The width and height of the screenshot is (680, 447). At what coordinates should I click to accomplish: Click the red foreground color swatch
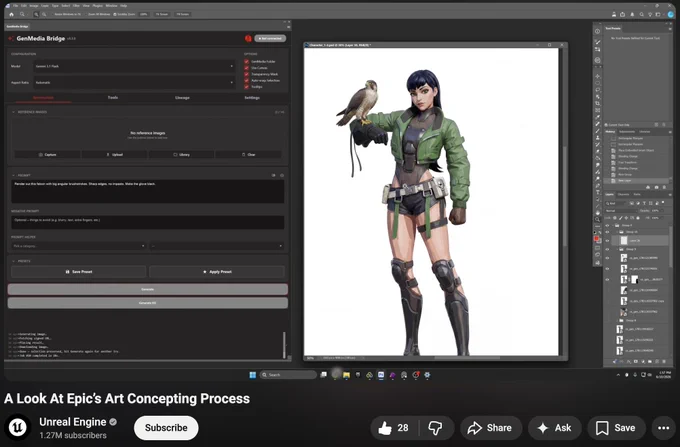[x=596, y=238]
